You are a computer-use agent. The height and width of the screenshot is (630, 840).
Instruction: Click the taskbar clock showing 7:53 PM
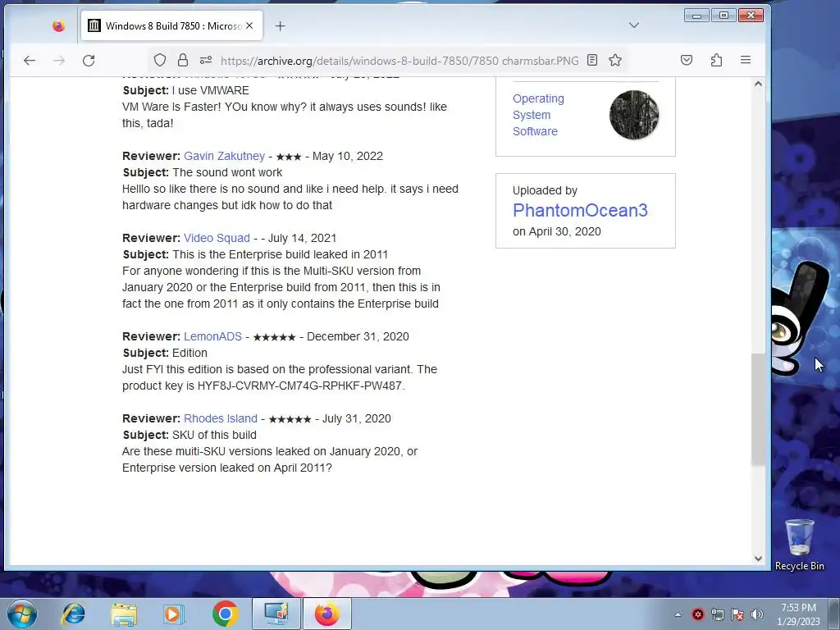[798, 614]
